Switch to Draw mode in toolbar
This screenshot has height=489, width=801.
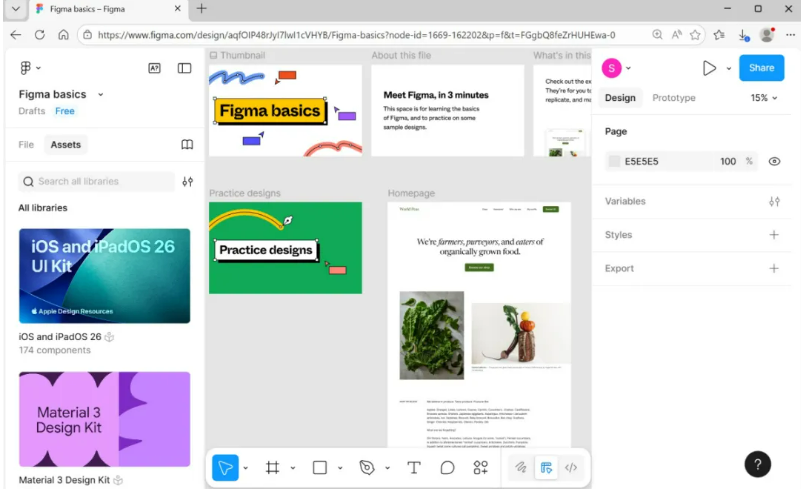pyautogui.click(x=521, y=468)
